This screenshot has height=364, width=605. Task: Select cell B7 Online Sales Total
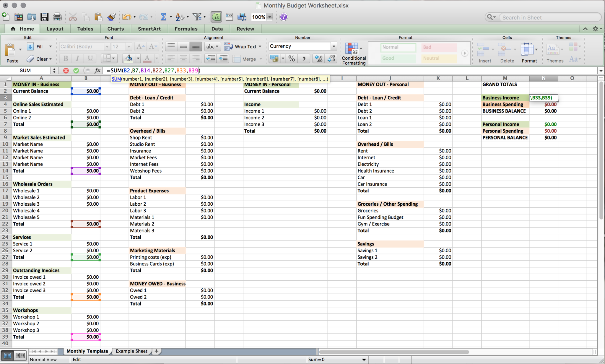coord(86,124)
